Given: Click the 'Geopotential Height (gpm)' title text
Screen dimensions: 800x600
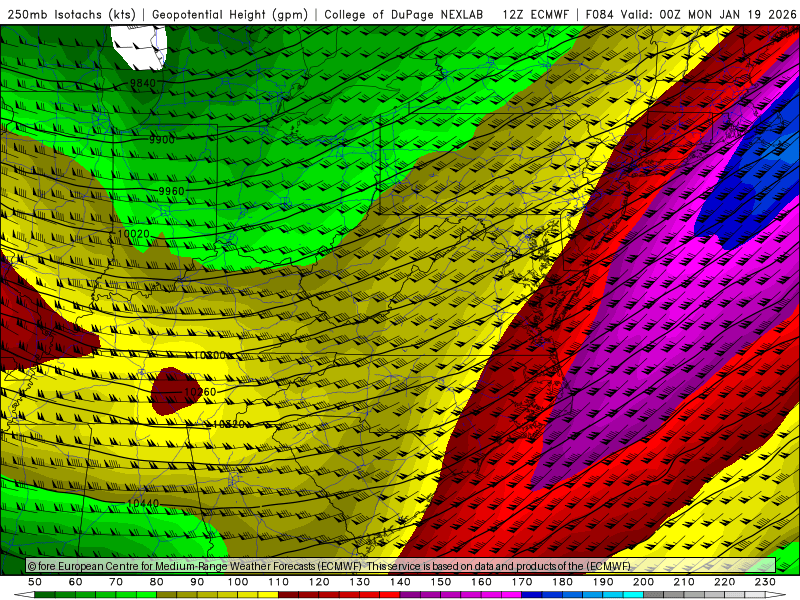Looking at the screenshot, I should pyautogui.click(x=230, y=14).
